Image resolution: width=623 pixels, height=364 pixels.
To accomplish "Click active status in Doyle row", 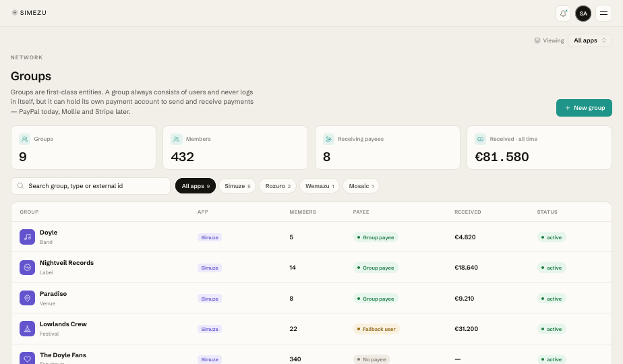I will 552,237.
